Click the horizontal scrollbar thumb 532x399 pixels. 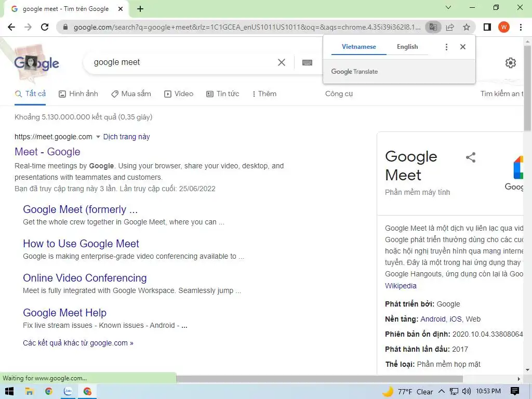(x=320, y=379)
